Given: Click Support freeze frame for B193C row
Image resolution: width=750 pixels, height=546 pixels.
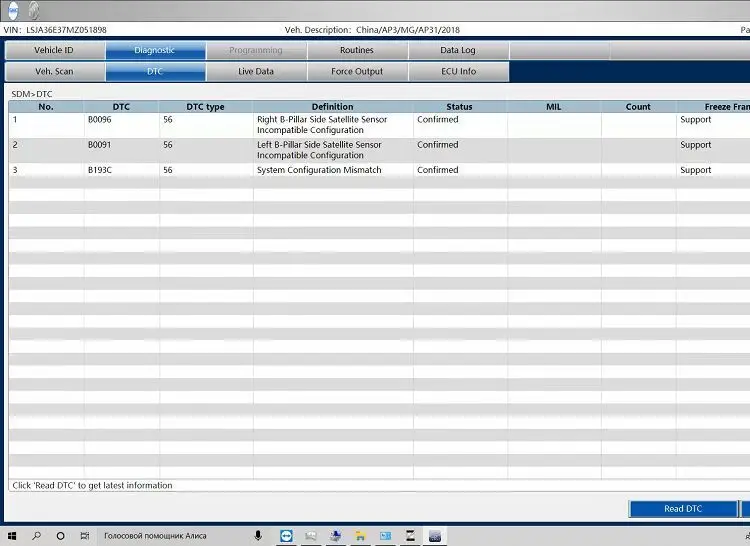Looking at the screenshot, I should [x=696, y=171].
